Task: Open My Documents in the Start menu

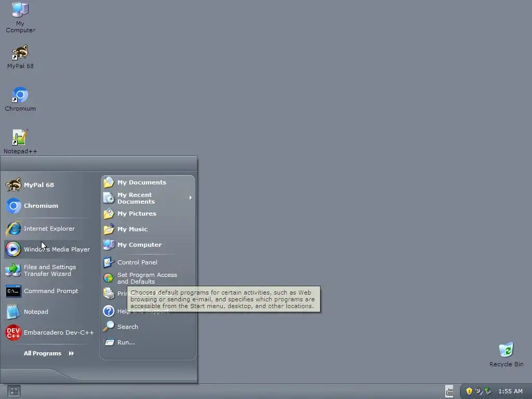Action: [148, 182]
